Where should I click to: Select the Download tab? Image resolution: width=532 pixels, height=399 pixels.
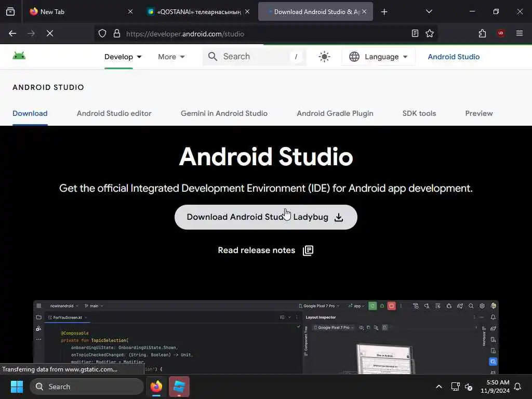pos(30,113)
